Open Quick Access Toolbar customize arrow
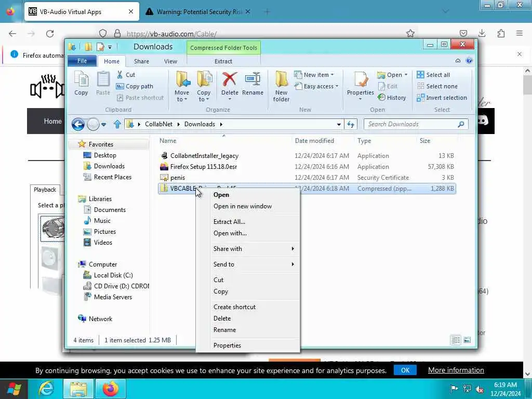 (x=110, y=47)
